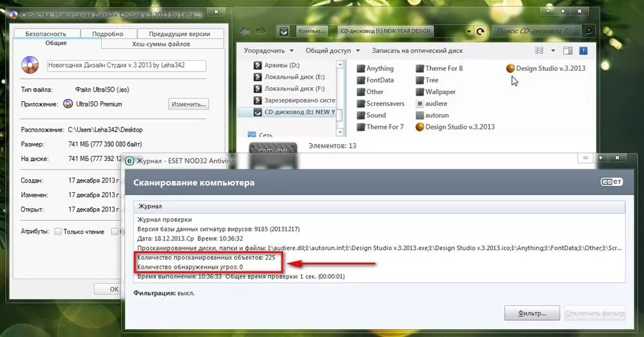Toggle the Только чтение checkbox
This screenshot has height=337, width=644.
(x=58, y=231)
